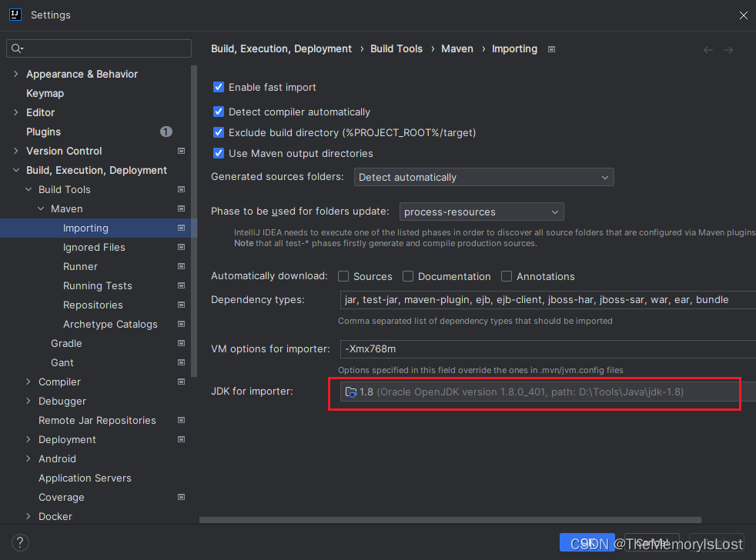Select Application Servers in the tree
The image size is (756, 560).
pos(85,478)
